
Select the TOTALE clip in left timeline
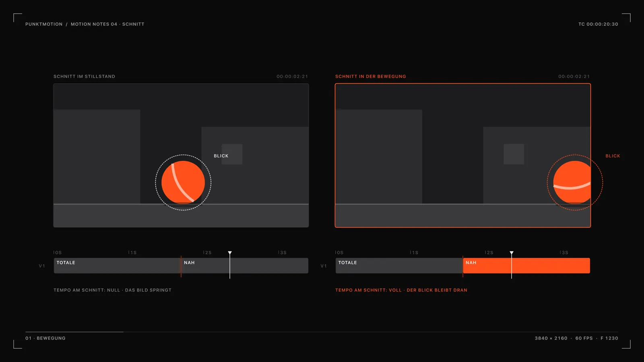(x=118, y=265)
